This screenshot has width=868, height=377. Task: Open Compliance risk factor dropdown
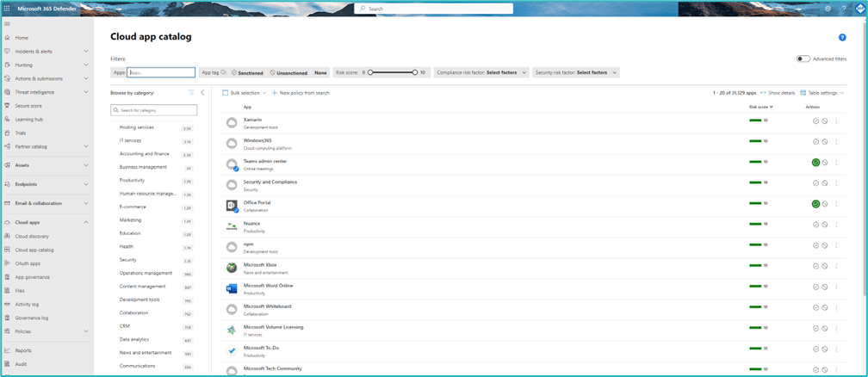tap(481, 73)
